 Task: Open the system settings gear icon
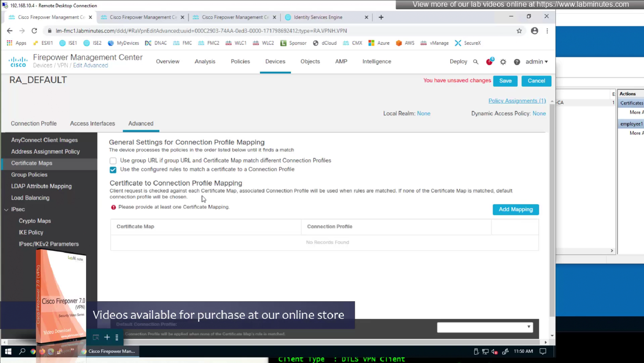point(503,62)
